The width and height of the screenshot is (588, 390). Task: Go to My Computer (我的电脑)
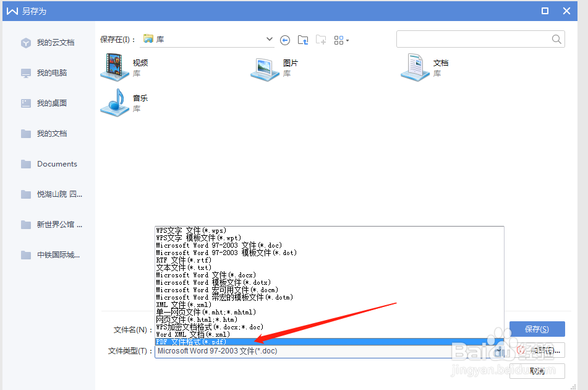44,73
